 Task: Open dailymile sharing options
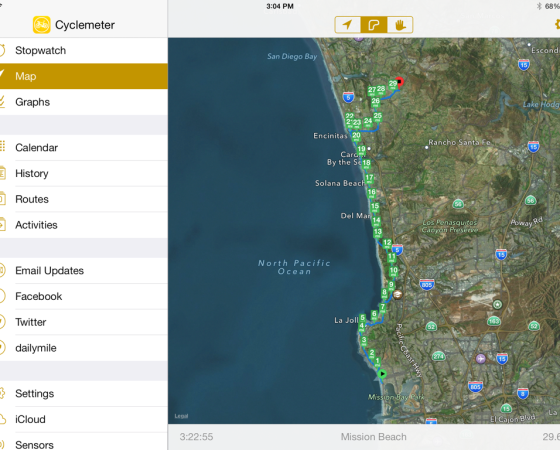click(84, 348)
